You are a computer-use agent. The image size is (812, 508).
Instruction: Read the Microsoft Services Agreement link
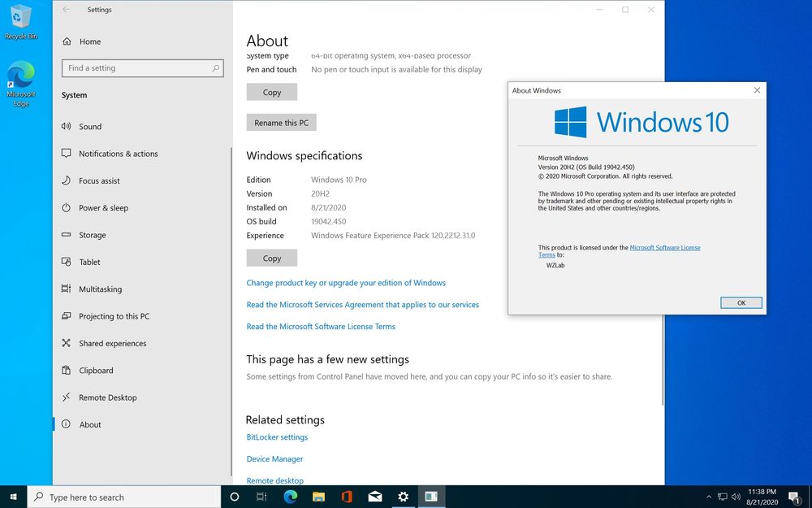tap(362, 305)
